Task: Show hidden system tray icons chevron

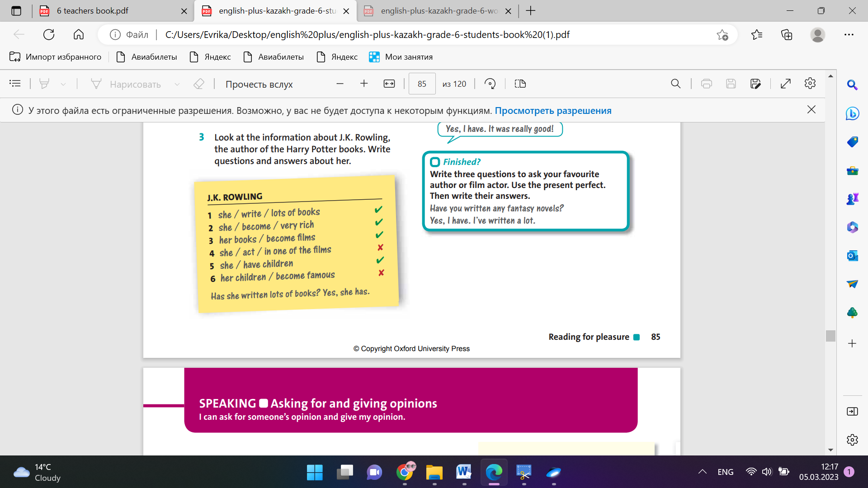Action: [702, 472]
